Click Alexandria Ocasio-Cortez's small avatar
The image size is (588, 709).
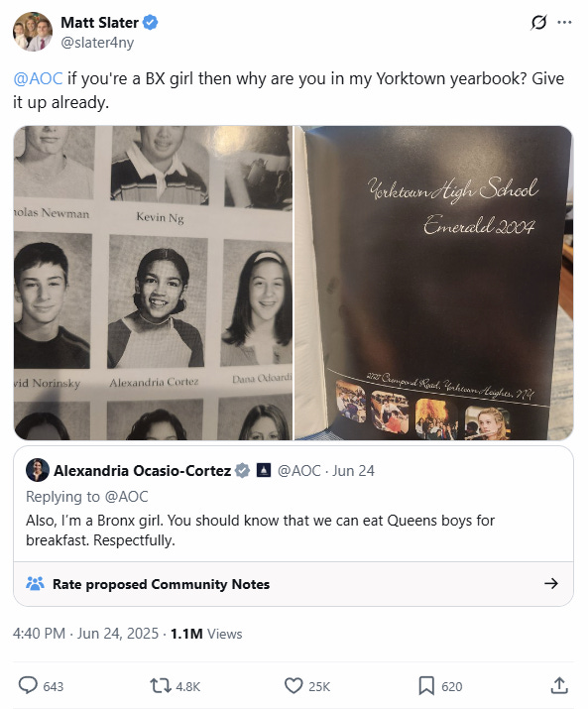[x=38, y=470]
